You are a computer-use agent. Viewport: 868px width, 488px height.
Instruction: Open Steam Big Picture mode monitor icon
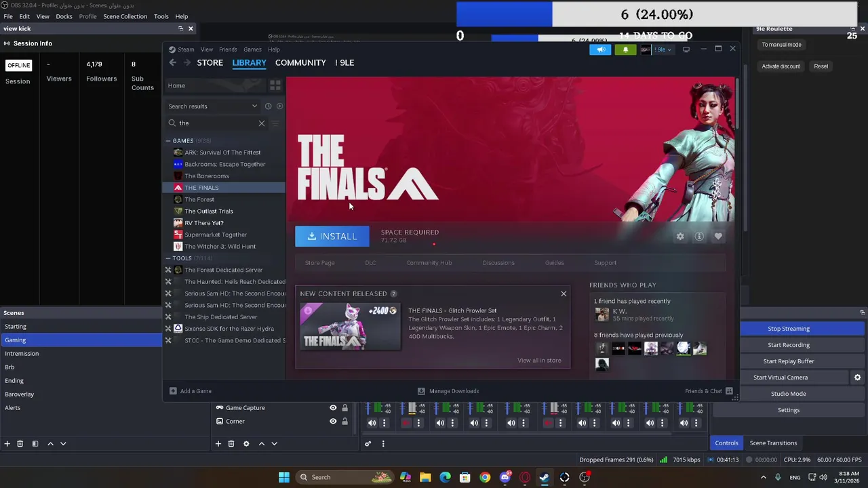pos(686,49)
